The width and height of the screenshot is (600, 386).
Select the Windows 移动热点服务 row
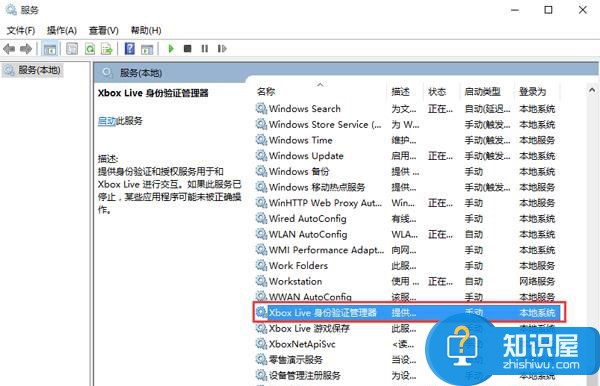click(x=407, y=187)
